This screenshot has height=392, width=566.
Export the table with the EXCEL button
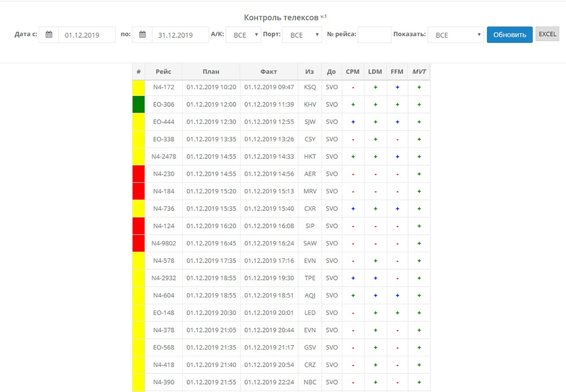pyautogui.click(x=547, y=34)
